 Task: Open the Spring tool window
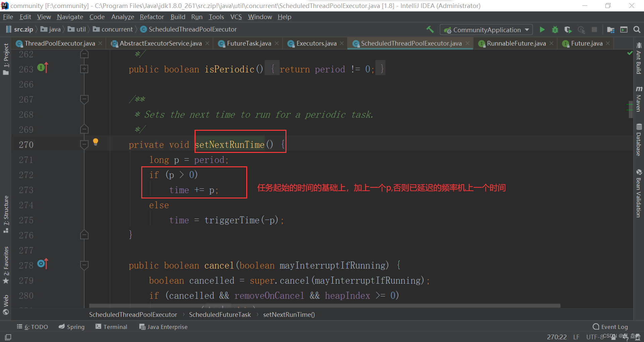pos(72,327)
